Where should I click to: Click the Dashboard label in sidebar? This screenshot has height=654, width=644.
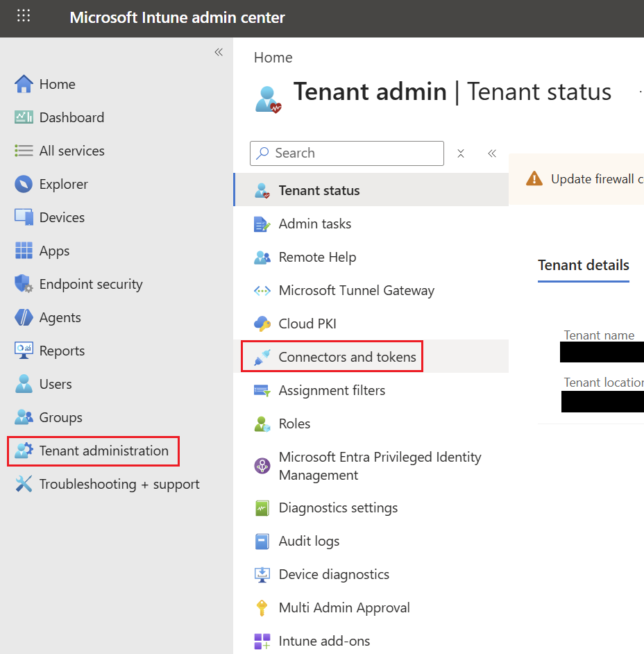pyautogui.click(x=71, y=117)
